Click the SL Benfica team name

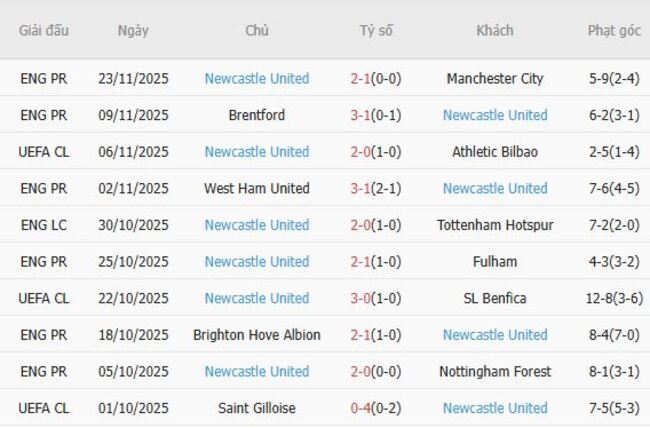(495, 298)
